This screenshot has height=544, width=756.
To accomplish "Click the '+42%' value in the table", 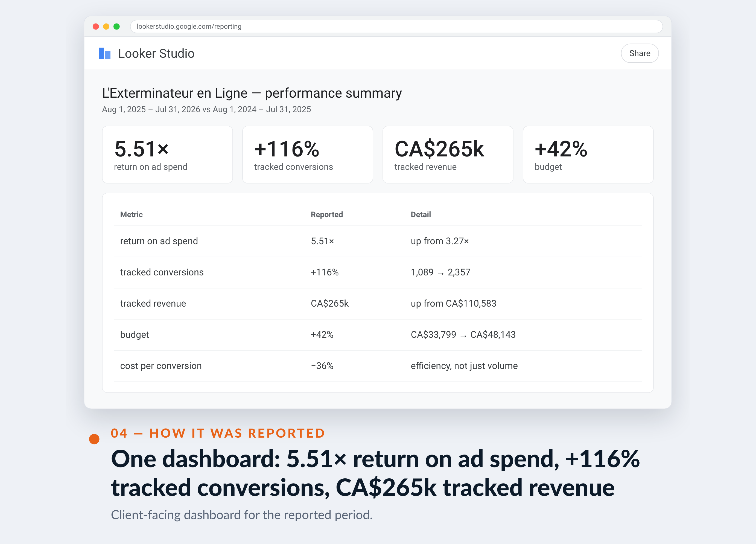I will [x=322, y=334].
